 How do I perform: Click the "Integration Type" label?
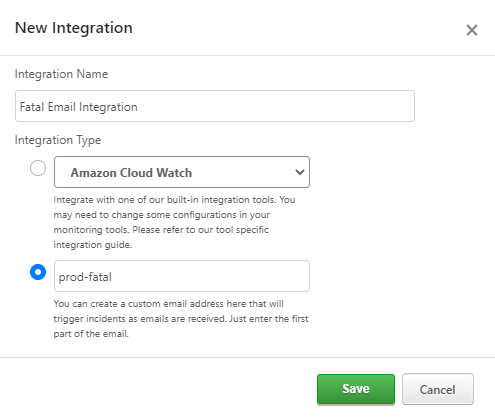[x=58, y=140]
